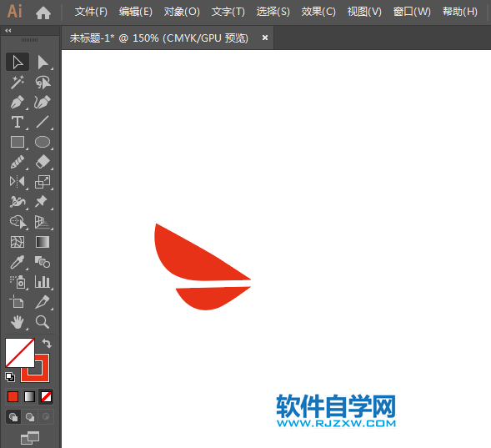491x448 pixels.
Task: Click the toolbar drag grip handle
Action: tap(29, 40)
